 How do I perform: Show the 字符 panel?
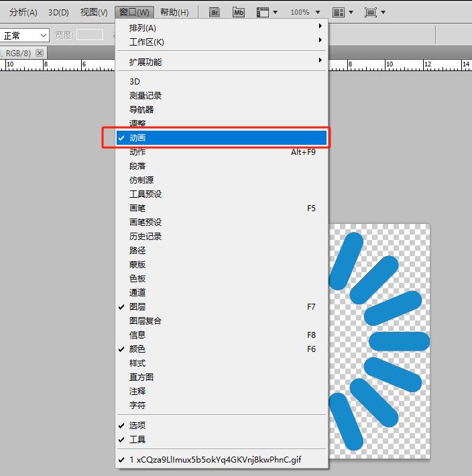coord(221,405)
